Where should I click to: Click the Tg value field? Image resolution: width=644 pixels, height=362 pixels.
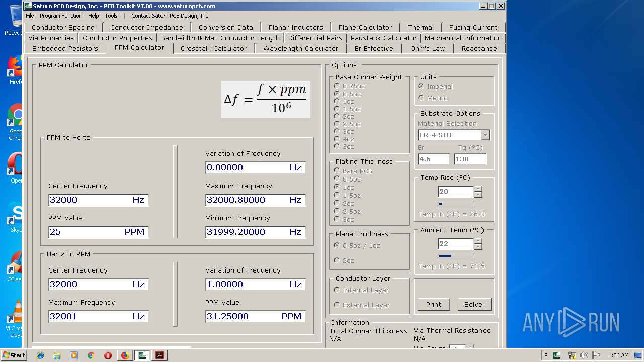(470, 159)
